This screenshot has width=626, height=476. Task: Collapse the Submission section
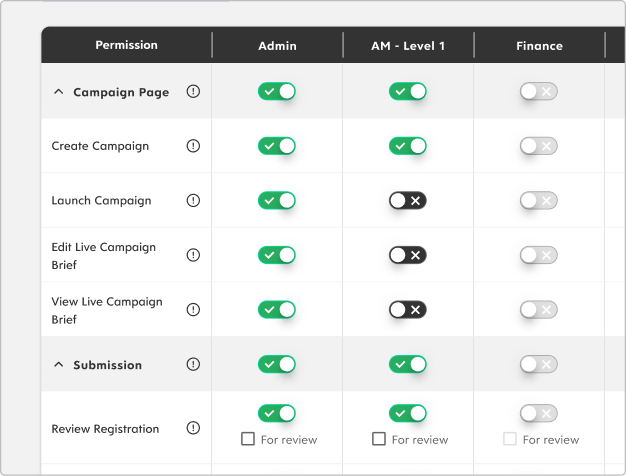[58, 365]
